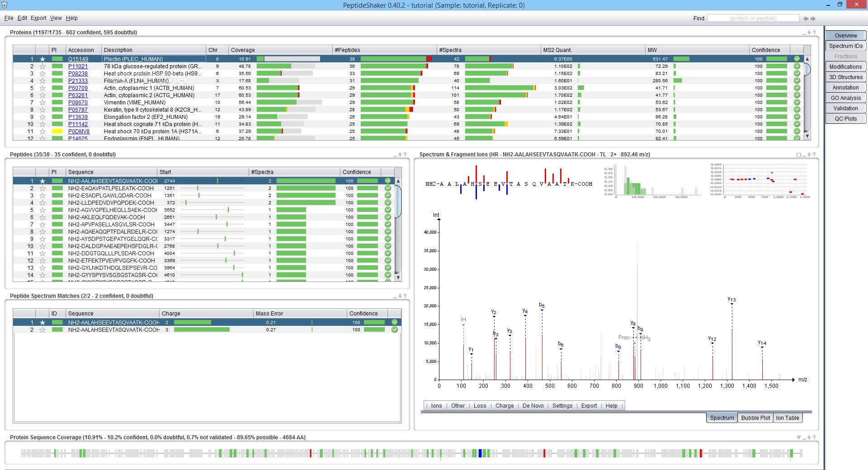This screenshot has height=470, width=868.
Task: Open the View menu
Action: [56, 18]
